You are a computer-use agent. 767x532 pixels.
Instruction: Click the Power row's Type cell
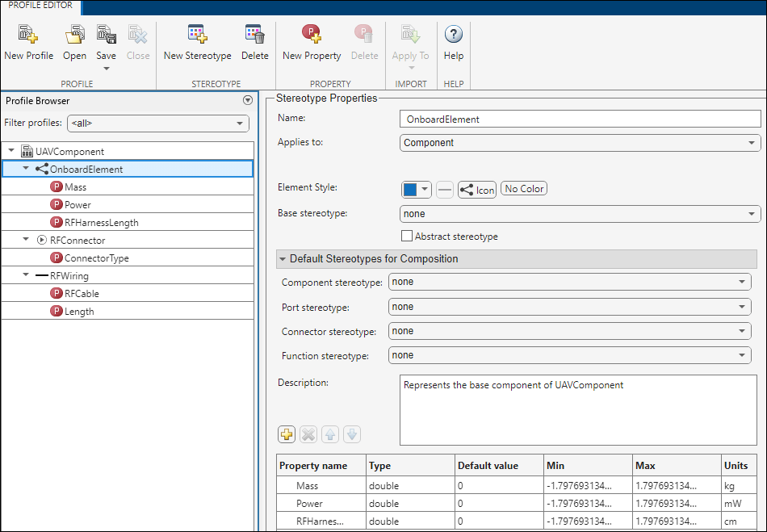(x=410, y=504)
